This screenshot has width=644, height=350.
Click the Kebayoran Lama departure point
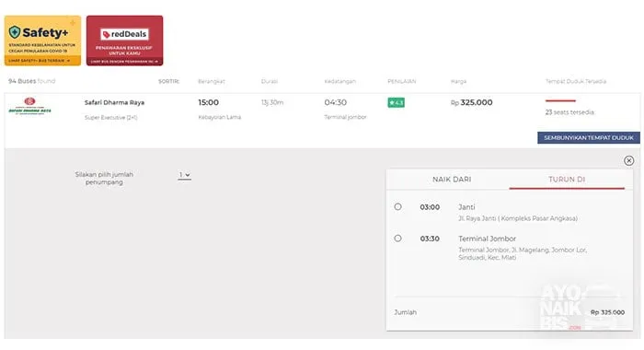pos(220,117)
